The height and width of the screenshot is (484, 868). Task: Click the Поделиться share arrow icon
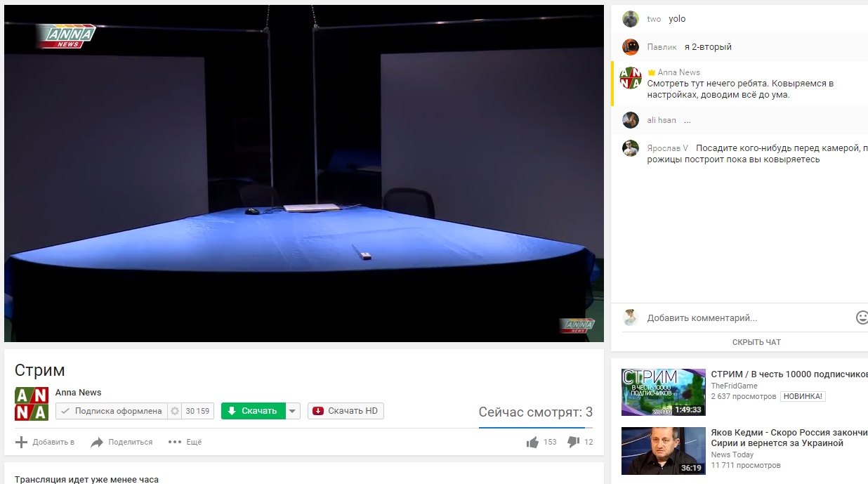97,442
